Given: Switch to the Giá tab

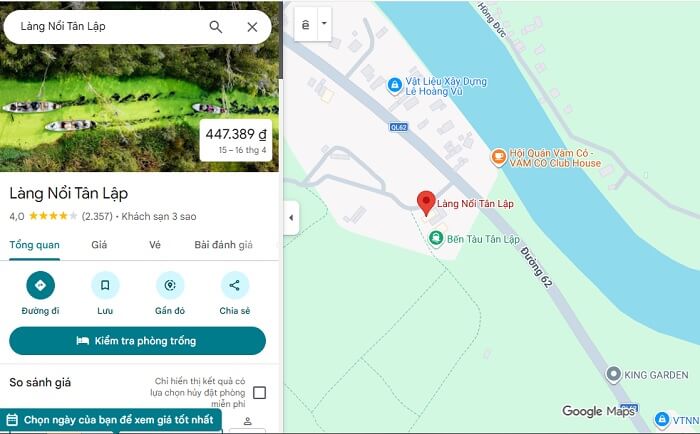Looking at the screenshot, I should [x=99, y=245].
